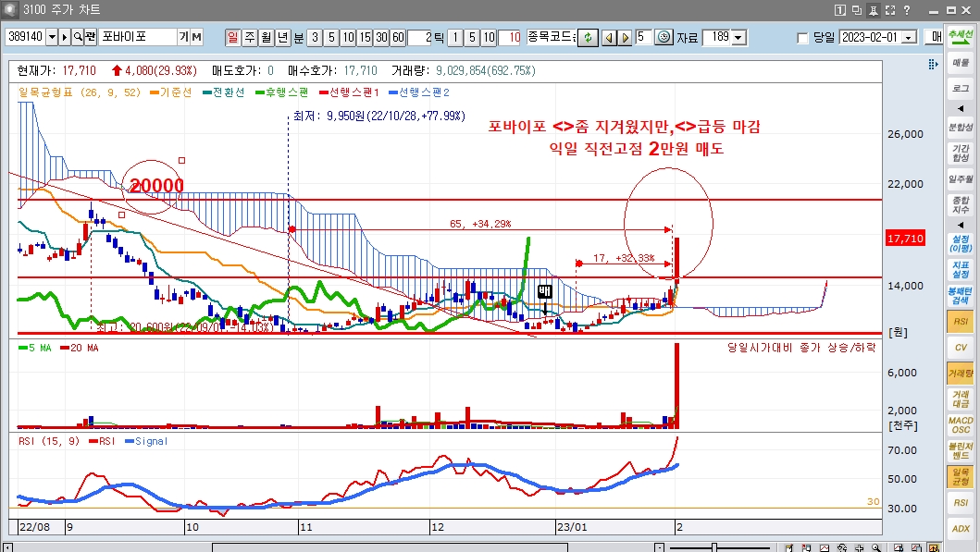Image resolution: width=980 pixels, height=552 pixels.
Task: Select daily 일 period toggle
Action: tap(232, 38)
